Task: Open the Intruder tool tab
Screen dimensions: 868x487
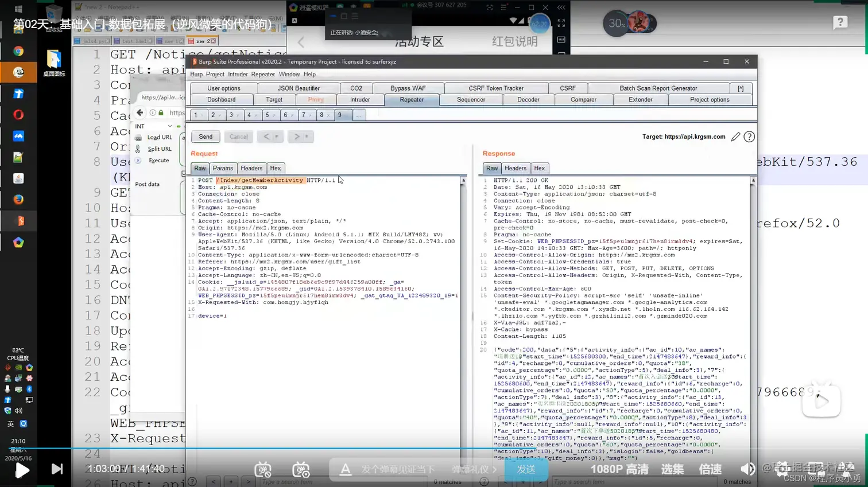Action: (x=360, y=100)
